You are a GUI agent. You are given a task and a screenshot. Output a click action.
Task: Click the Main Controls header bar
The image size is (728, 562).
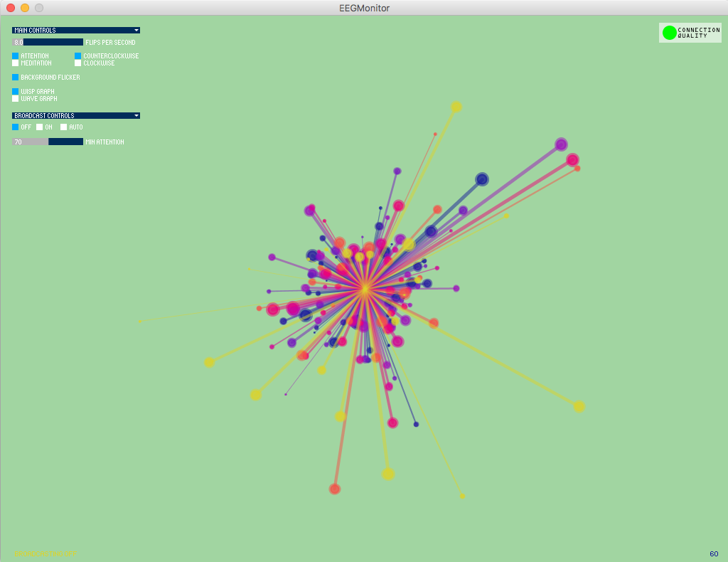(76, 30)
